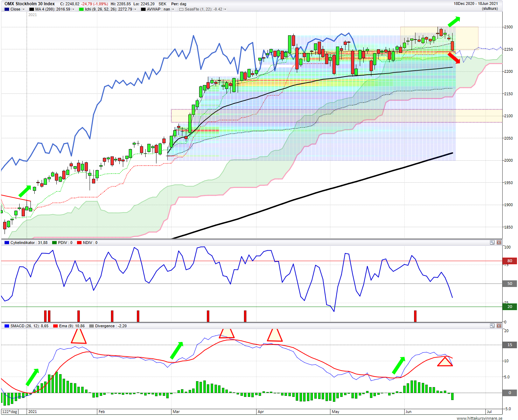Click the green Ichi color swatch

click(81, 9)
